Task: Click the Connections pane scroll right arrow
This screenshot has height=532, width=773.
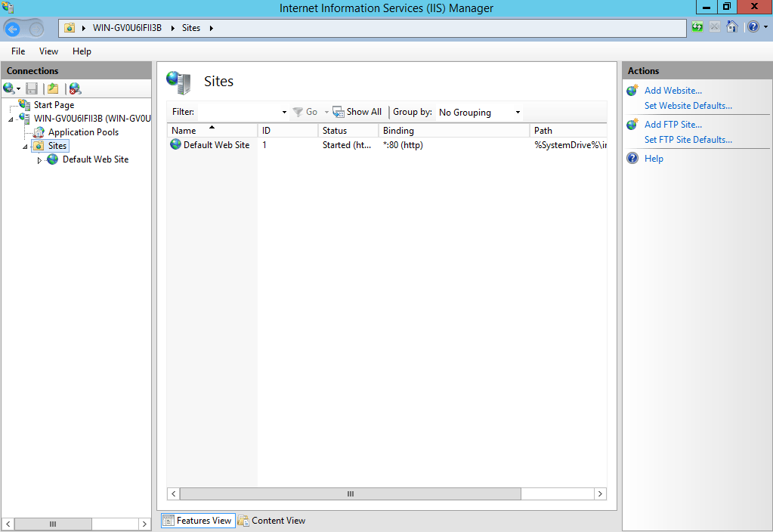Action: [144, 524]
